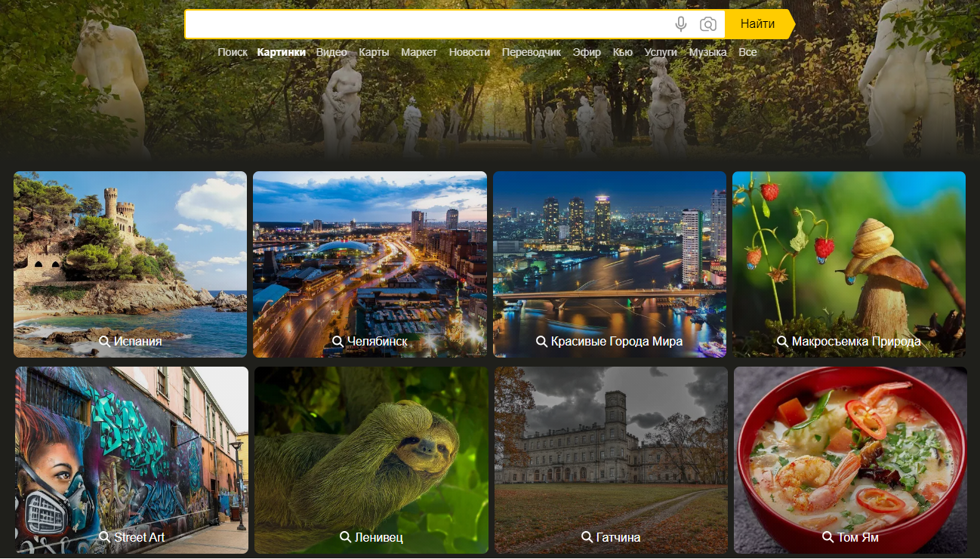
Task: Click the Челябинск caption text
Action: coord(378,342)
